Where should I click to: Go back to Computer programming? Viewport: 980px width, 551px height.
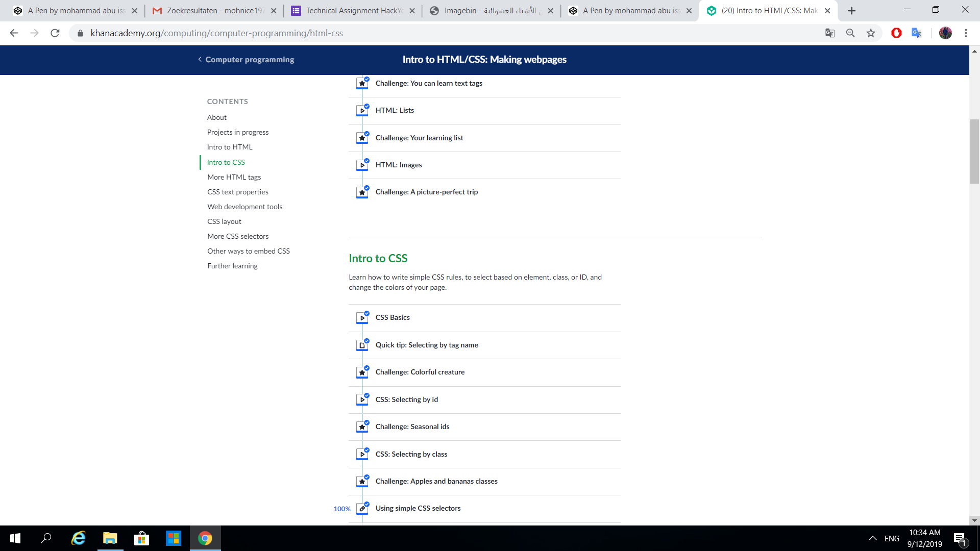246,60
